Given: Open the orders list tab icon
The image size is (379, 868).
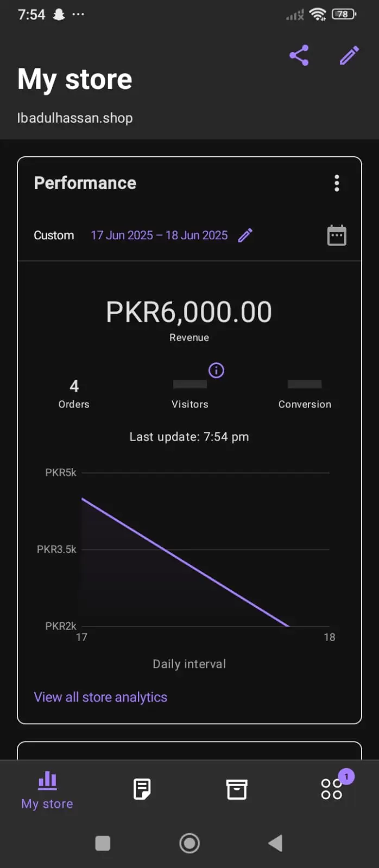Looking at the screenshot, I should pyautogui.click(x=142, y=789).
